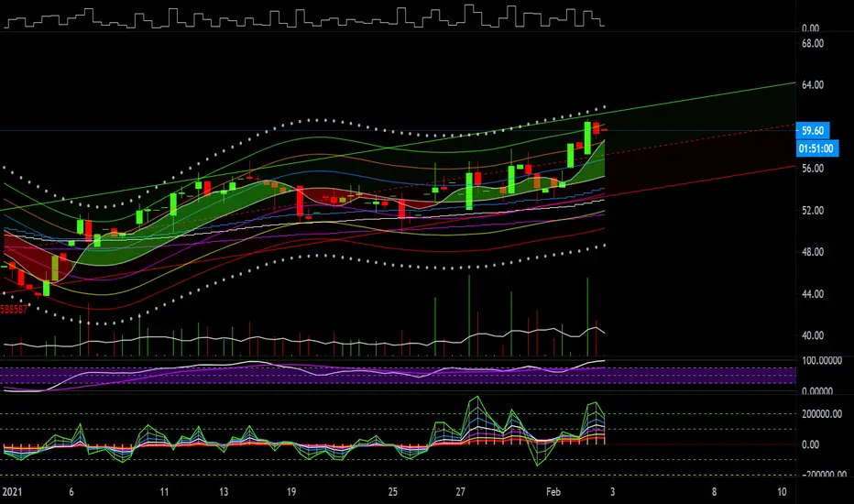The image size is (854, 504).
Task: Click the date label 11 on time axis
Action: click(164, 492)
